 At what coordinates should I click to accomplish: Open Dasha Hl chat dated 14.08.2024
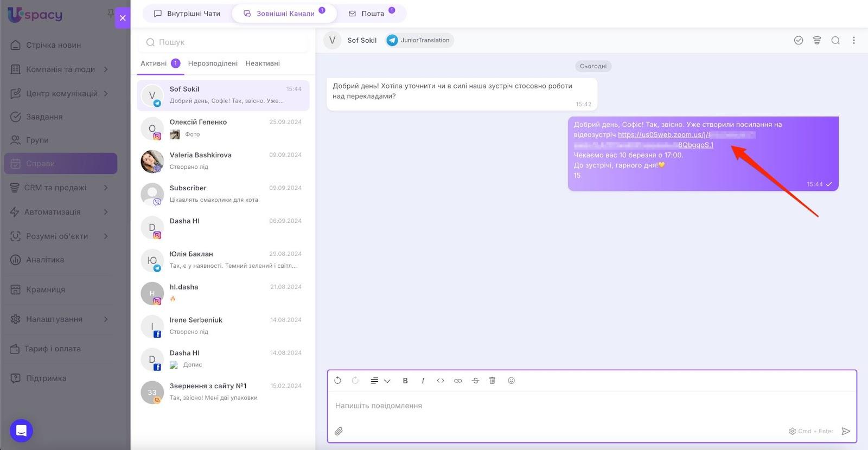click(x=223, y=360)
